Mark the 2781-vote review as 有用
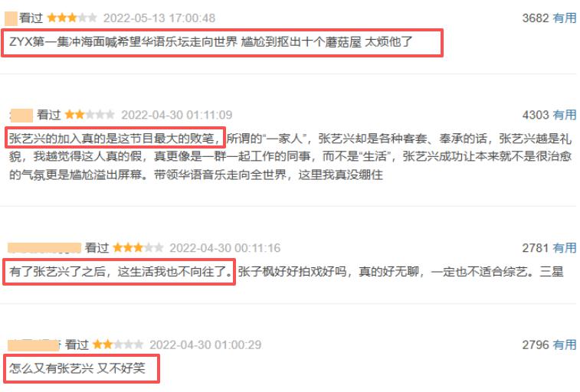 [565, 248]
